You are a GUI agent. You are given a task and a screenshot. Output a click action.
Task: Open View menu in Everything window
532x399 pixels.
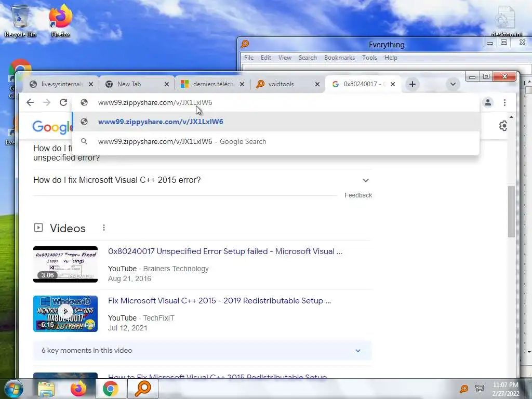[285, 58]
